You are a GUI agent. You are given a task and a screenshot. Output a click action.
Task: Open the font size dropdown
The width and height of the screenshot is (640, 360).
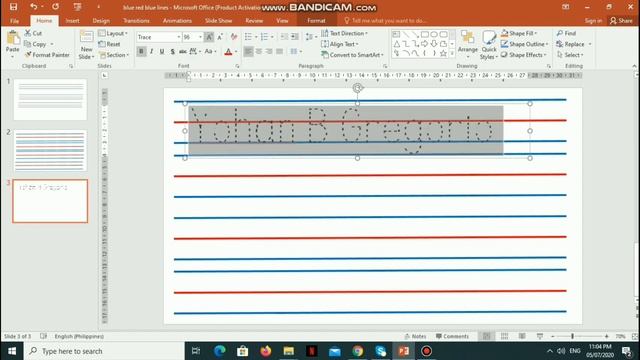[x=200, y=37]
